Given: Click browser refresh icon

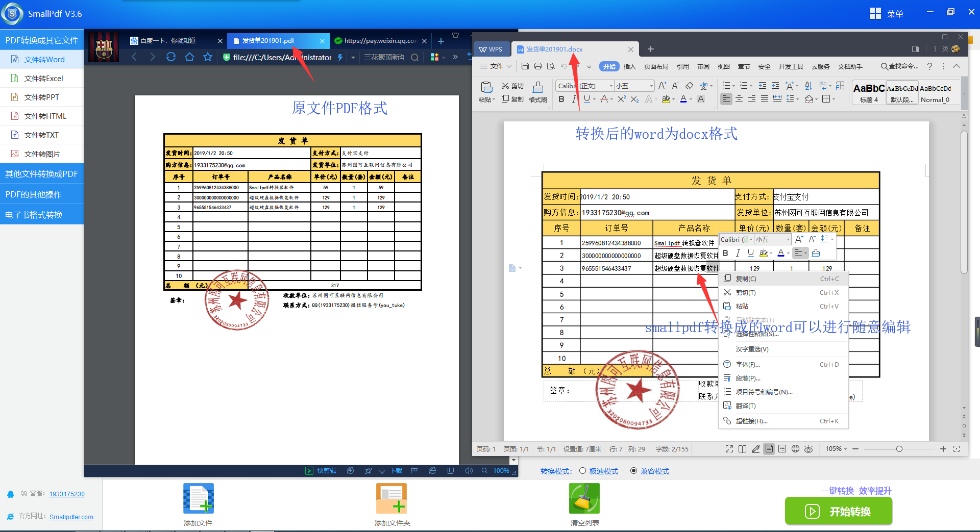Looking at the screenshot, I should (x=171, y=57).
